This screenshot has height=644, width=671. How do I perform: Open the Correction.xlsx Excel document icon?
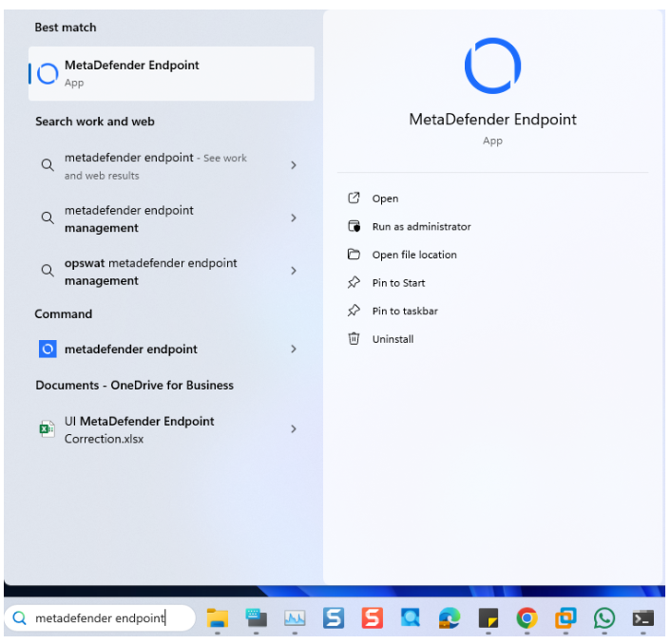(x=47, y=429)
